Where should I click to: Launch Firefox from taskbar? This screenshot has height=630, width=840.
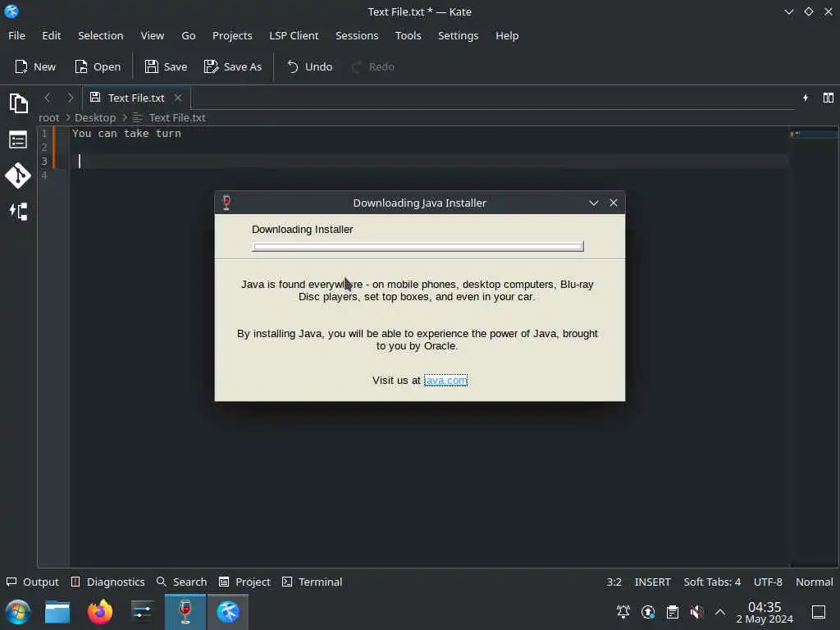click(x=99, y=612)
